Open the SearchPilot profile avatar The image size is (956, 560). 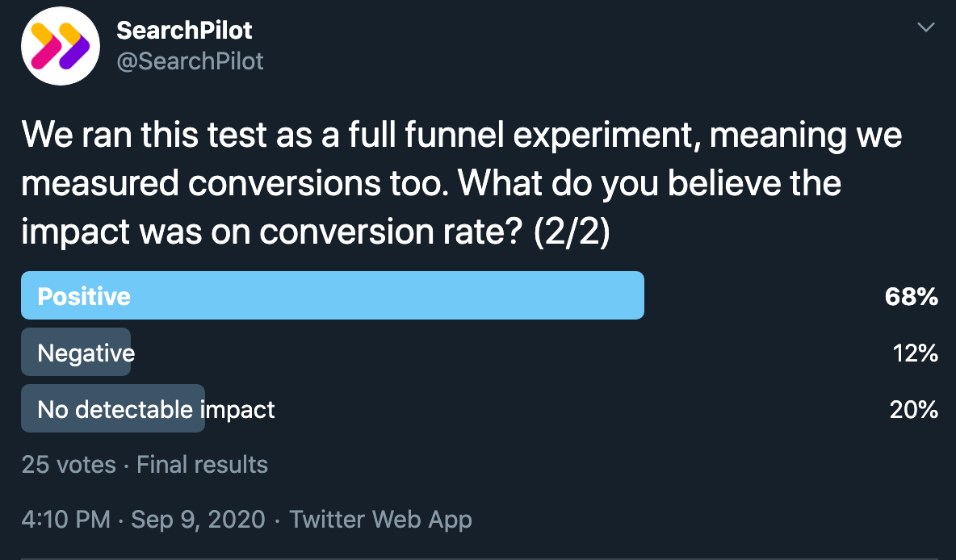(61, 46)
